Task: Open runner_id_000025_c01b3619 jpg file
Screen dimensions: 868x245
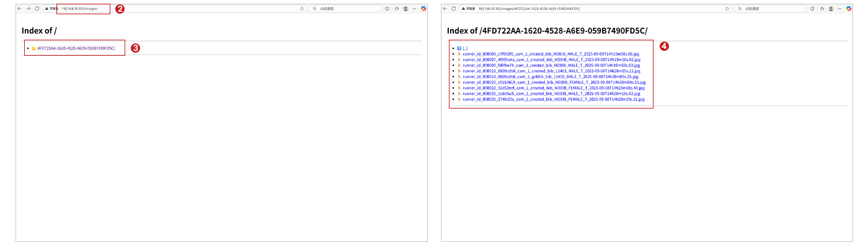Action: point(554,82)
